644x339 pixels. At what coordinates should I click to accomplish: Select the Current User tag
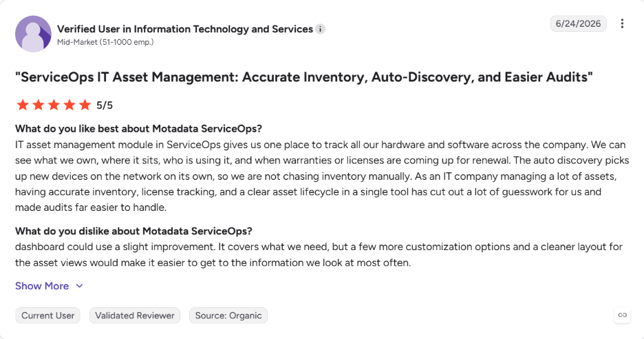coord(47,316)
